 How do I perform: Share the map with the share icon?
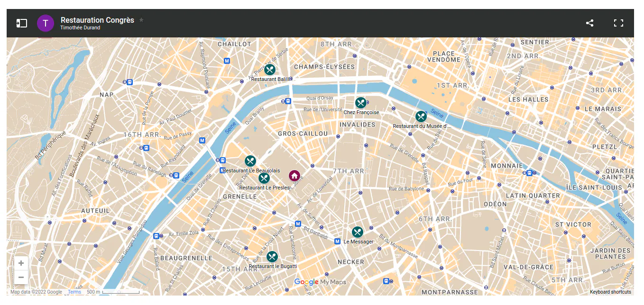coord(589,23)
